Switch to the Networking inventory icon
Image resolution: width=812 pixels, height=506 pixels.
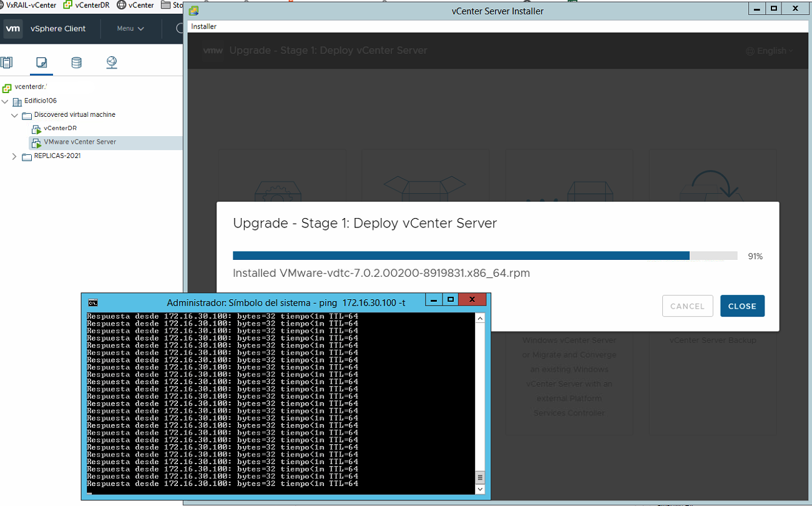click(112, 62)
